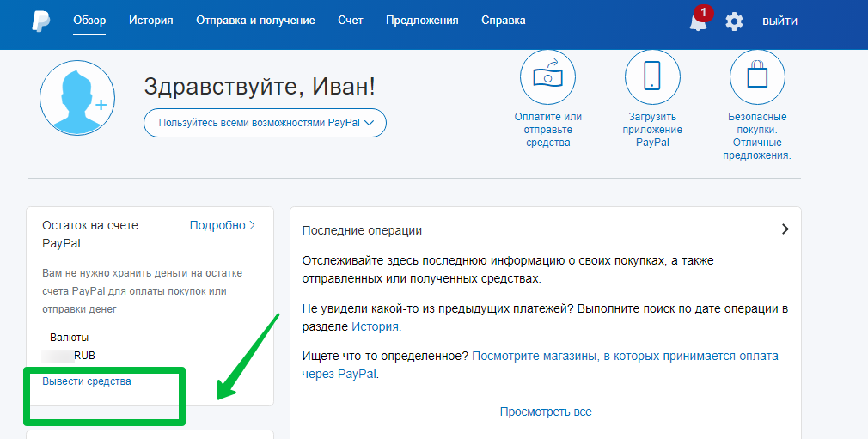
Task: Open the Обзор tab
Action: point(89,21)
